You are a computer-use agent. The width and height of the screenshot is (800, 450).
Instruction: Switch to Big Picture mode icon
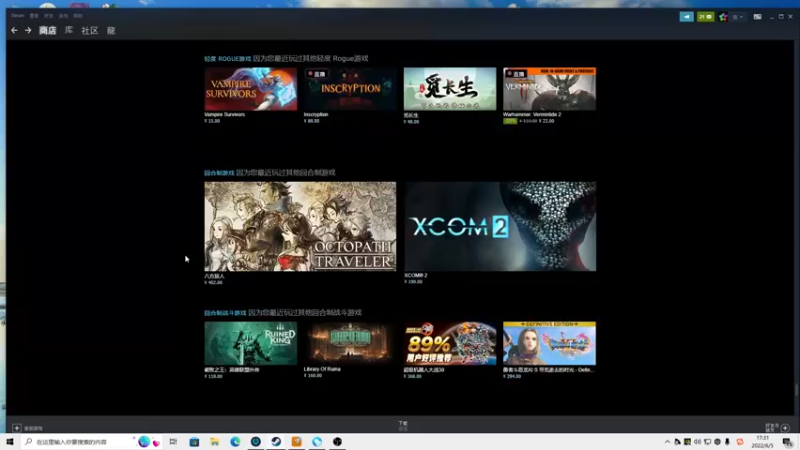click(x=758, y=17)
